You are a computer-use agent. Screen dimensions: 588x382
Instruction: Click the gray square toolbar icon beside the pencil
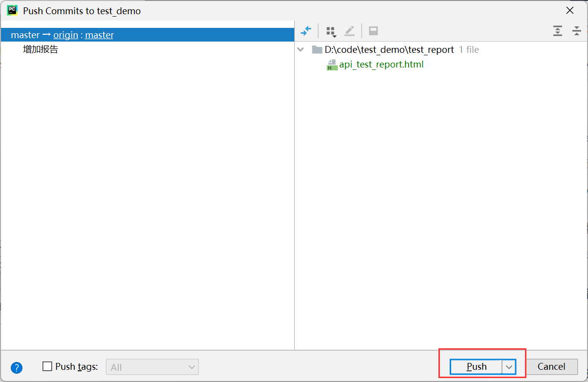click(373, 31)
